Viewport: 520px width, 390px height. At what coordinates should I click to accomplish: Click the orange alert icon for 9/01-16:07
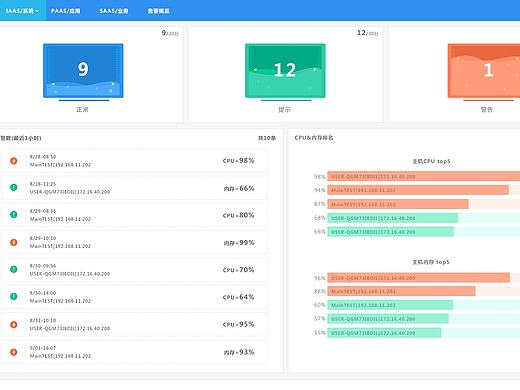click(14, 352)
